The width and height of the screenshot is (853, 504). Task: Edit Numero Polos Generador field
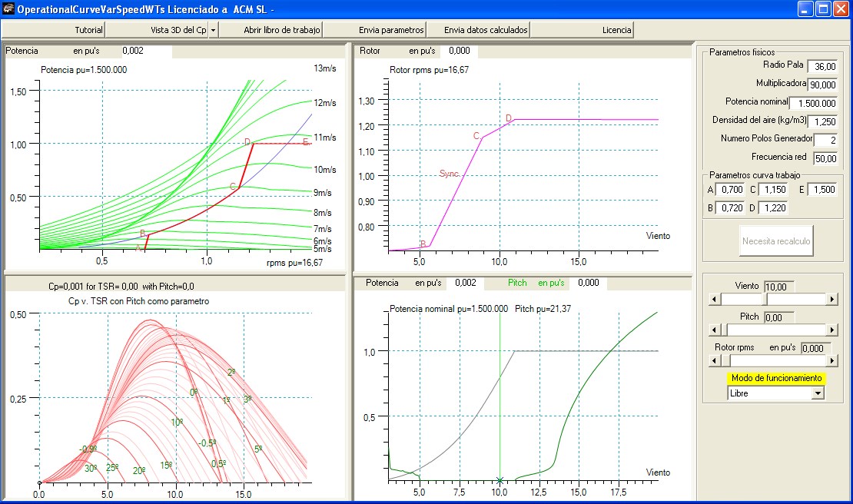click(826, 140)
